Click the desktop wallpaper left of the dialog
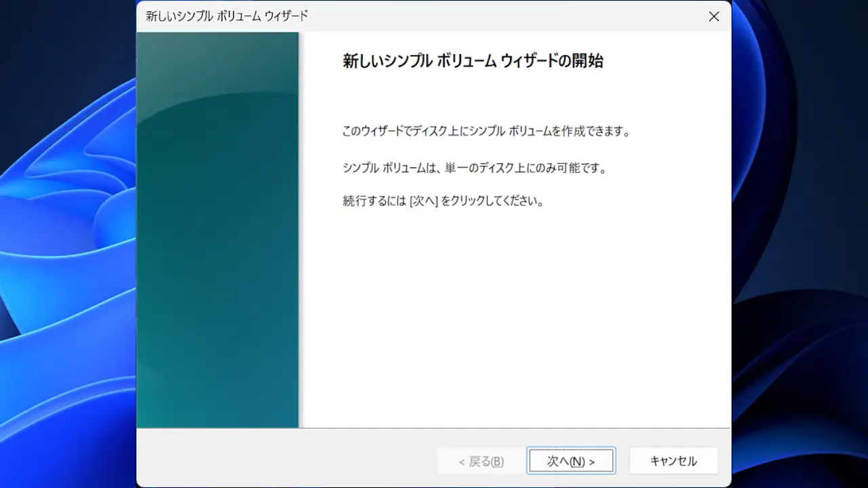 point(68,244)
